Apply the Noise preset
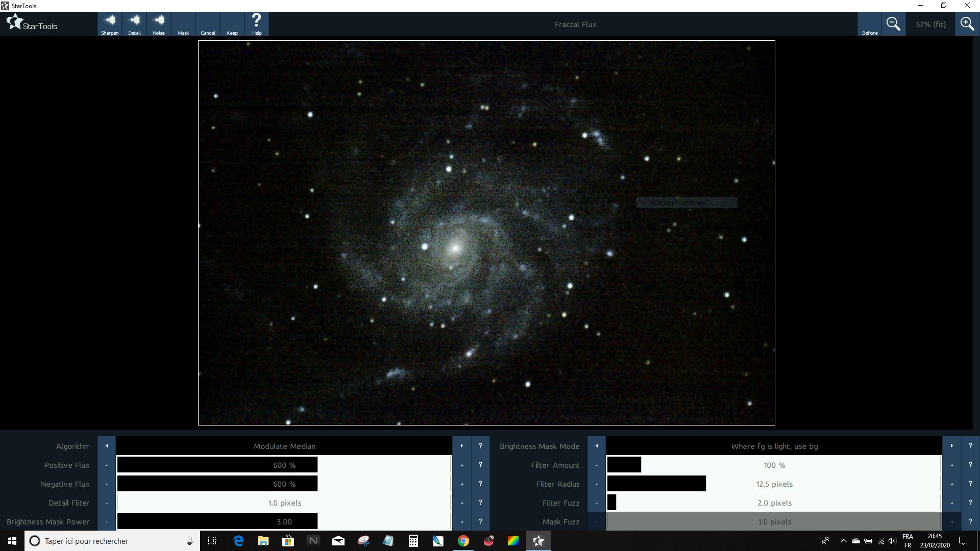This screenshot has height=551, width=980. coord(159,24)
